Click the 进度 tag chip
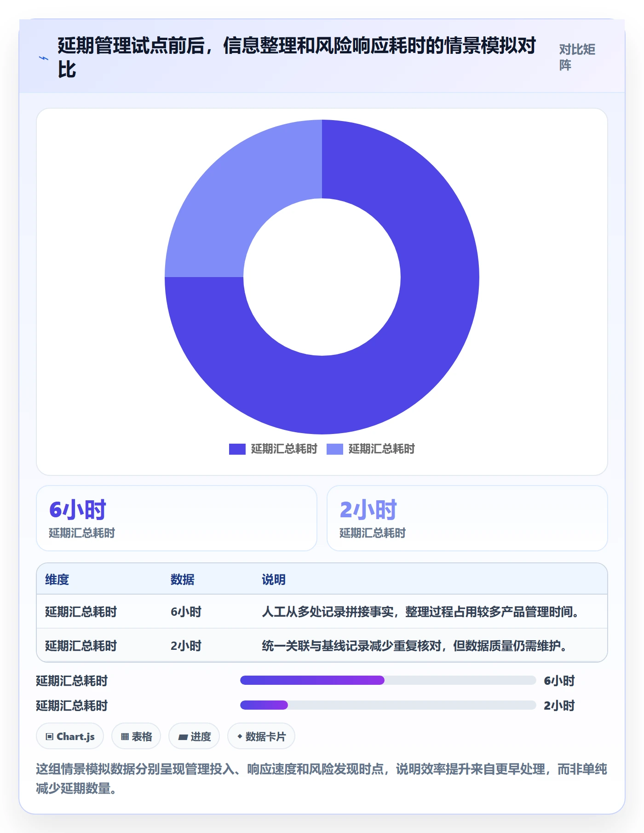644x833 pixels. (194, 736)
